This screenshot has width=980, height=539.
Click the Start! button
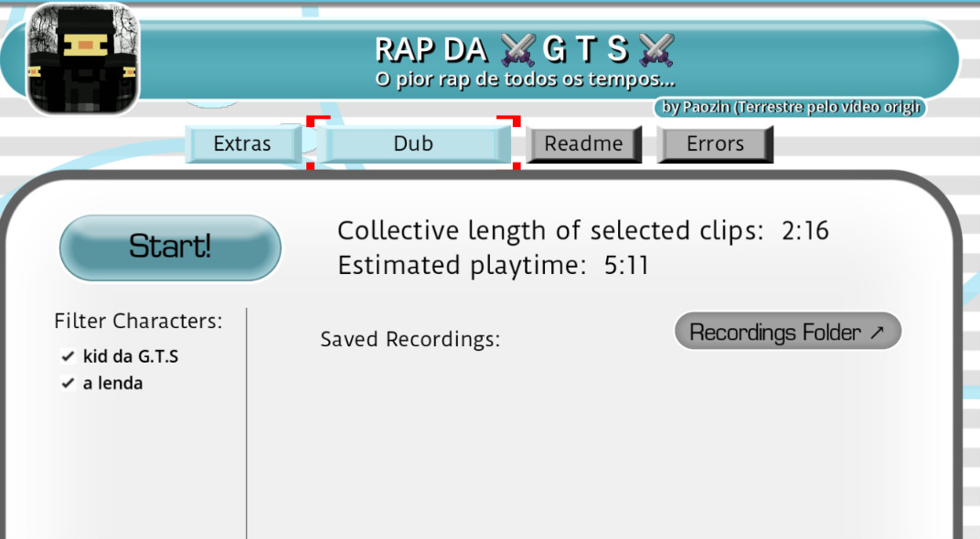coord(170,248)
